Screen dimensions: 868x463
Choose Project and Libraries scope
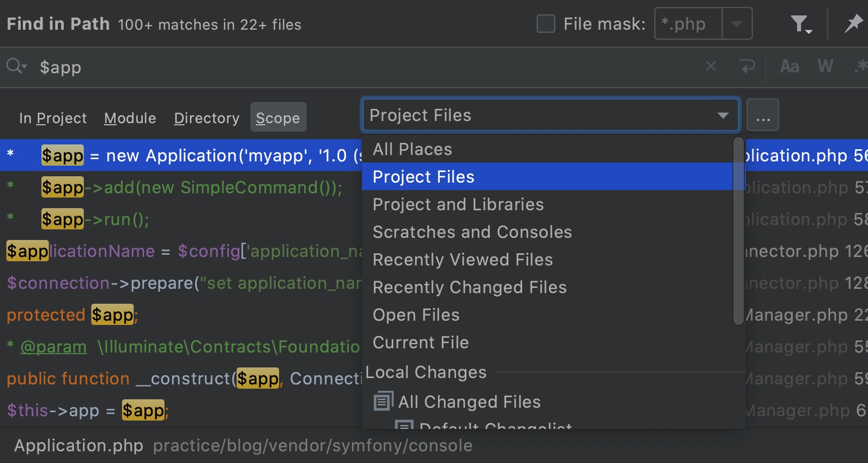pyautogui.click(x=548, y=204)
